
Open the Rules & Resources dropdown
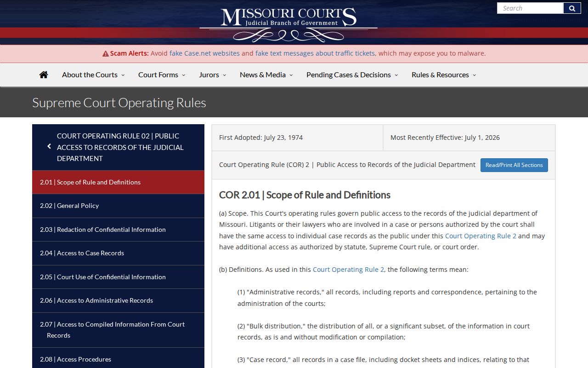click(x=444, y=75)
